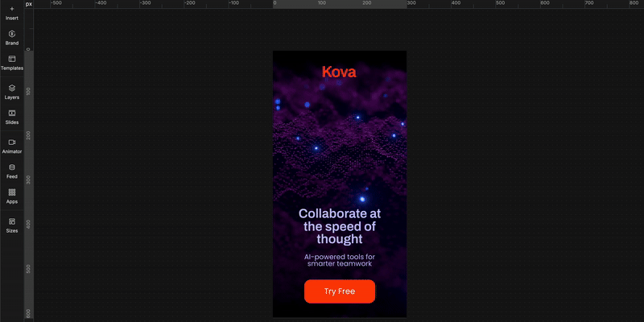
Task: Open the Sizes panel
Action: tap(12, 225)
